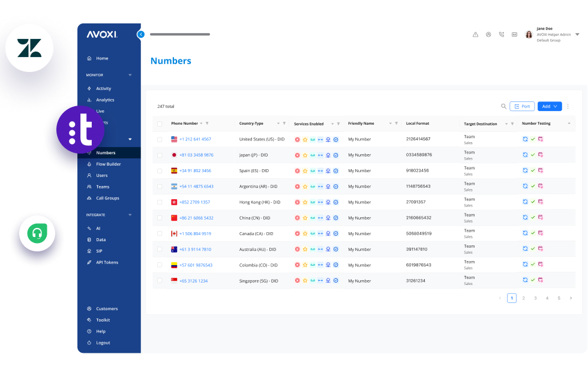588x390 pixels.
Task: Open the Add button dropdown
Action: pyautogui.click(x=550, y=106)
